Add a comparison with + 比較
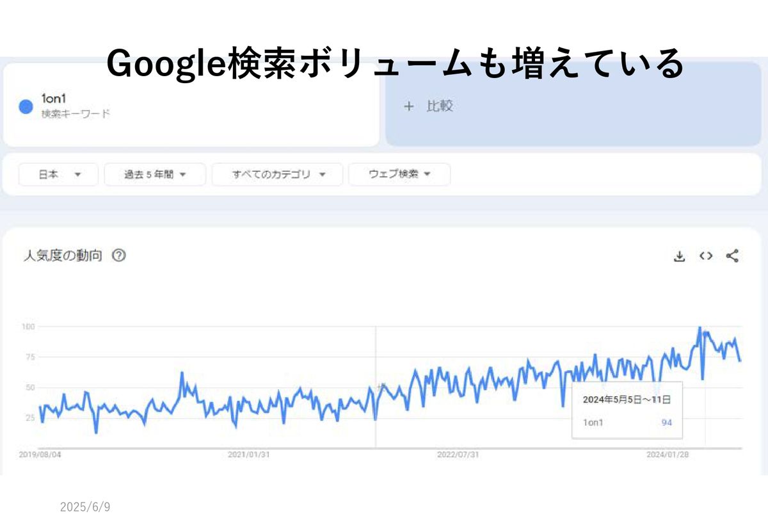The image size is (768, 532). coord(429,106)
